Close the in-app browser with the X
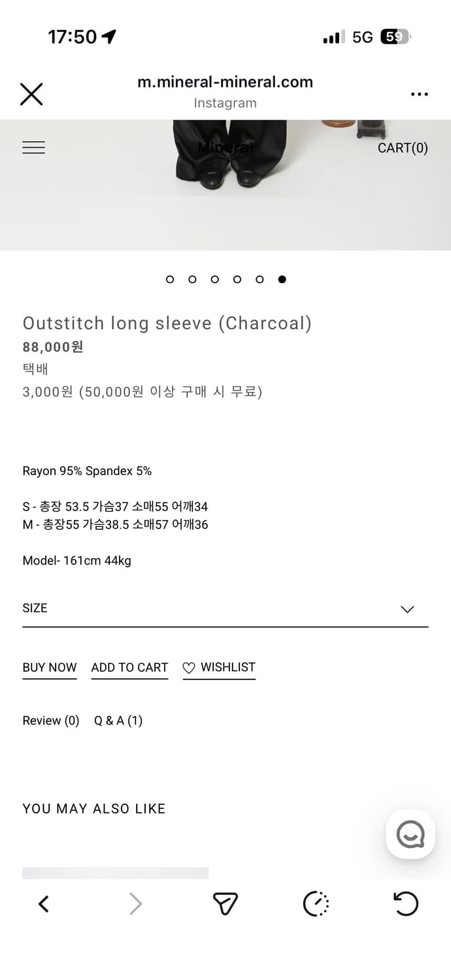Screen dimensions: 451x980 click(x=31, y=94)
